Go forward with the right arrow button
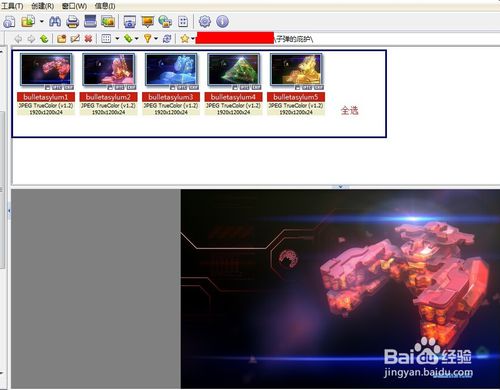 [31, 39]
